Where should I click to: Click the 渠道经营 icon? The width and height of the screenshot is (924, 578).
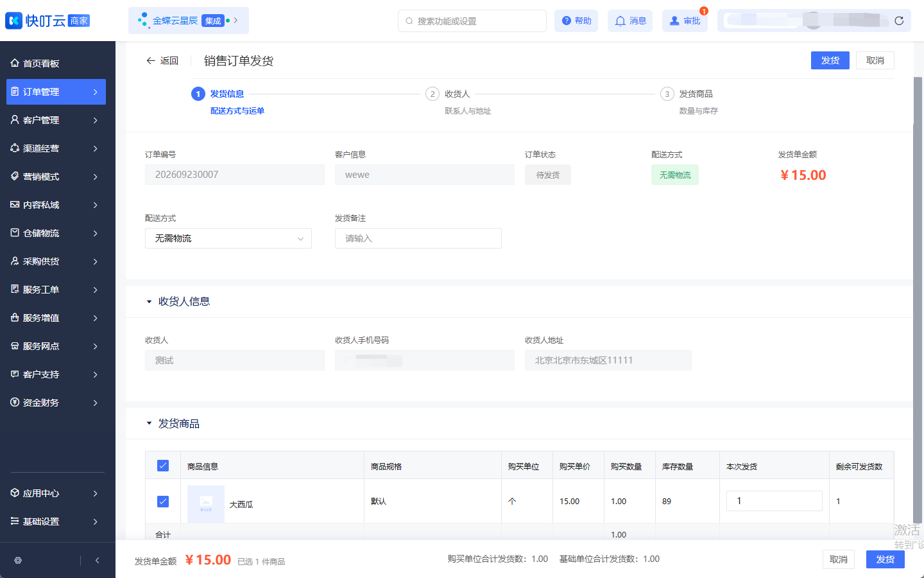click(15, 148)
